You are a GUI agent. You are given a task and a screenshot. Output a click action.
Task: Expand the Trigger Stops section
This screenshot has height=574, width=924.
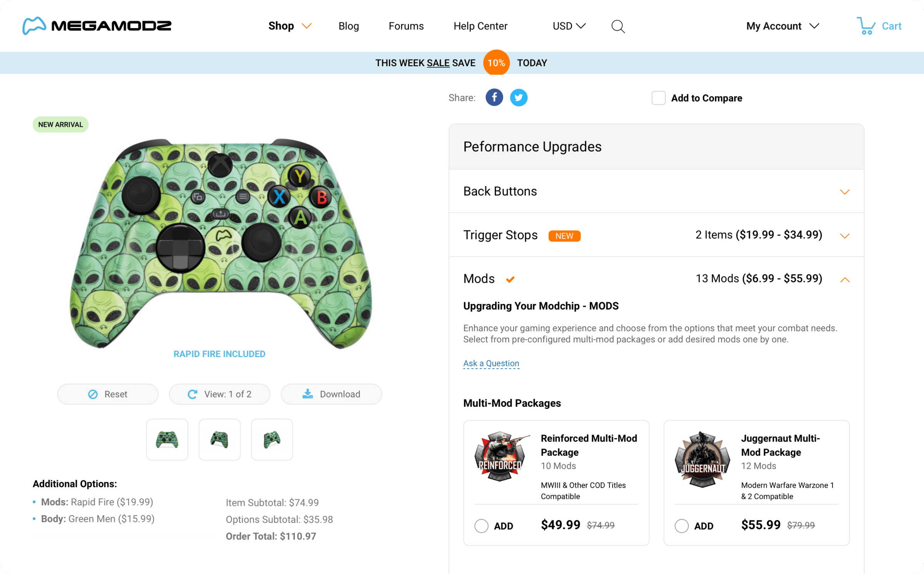845,236
